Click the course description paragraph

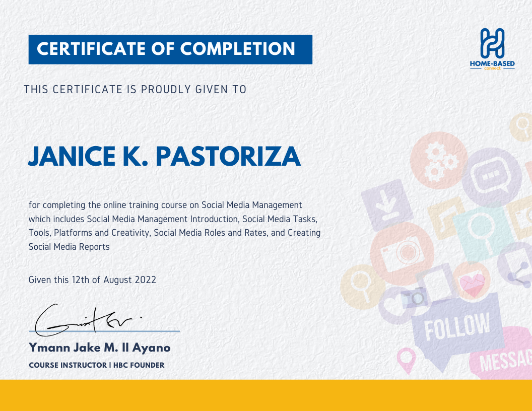click(x=174, y=226)
